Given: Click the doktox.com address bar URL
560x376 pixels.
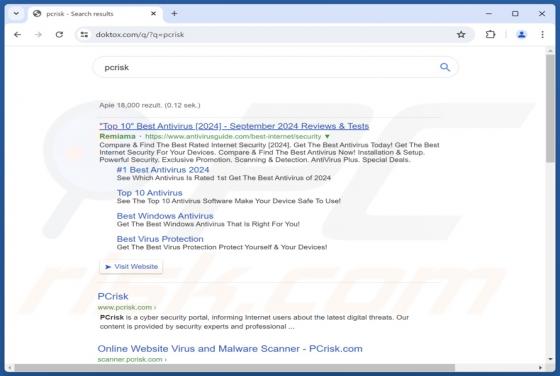Looking at the screenshot, I should tap(140, 35).
